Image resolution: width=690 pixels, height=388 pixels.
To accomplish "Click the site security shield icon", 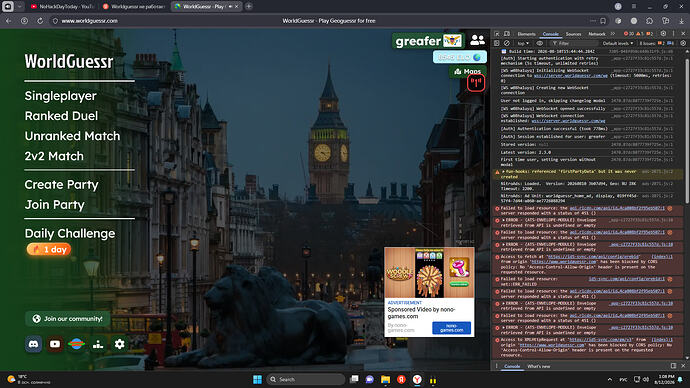I will tap(55, 21).
